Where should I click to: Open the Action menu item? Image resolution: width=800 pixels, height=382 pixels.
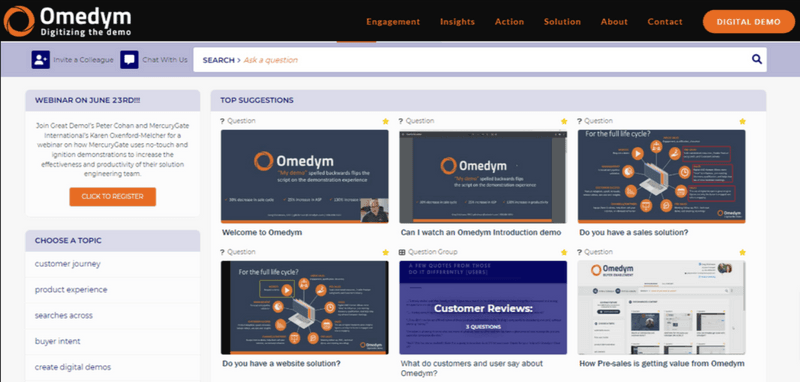point(509,22)
